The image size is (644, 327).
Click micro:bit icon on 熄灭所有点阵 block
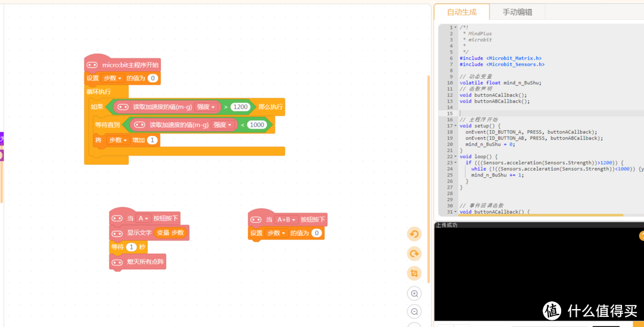[x=117, y=262]
